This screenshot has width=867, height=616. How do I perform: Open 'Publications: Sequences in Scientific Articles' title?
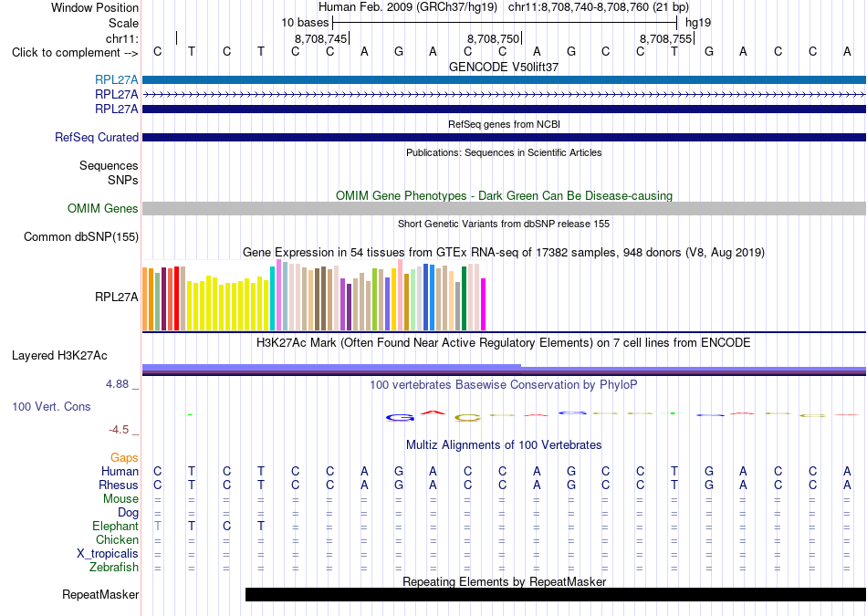click(504, 152)
